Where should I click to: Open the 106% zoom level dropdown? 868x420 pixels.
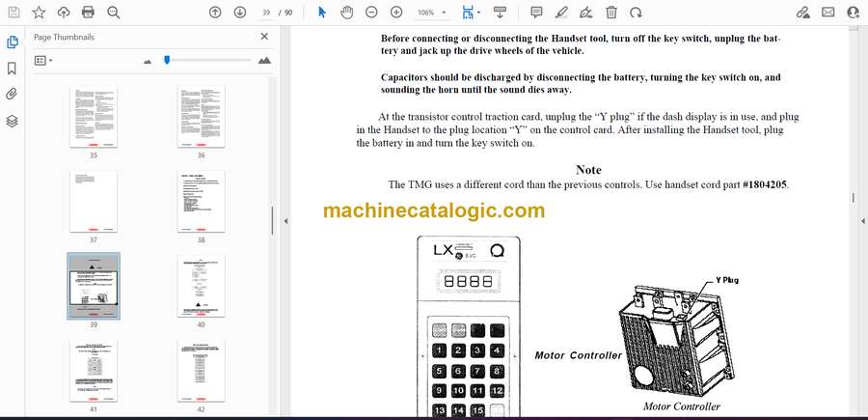tap(432, 13)
